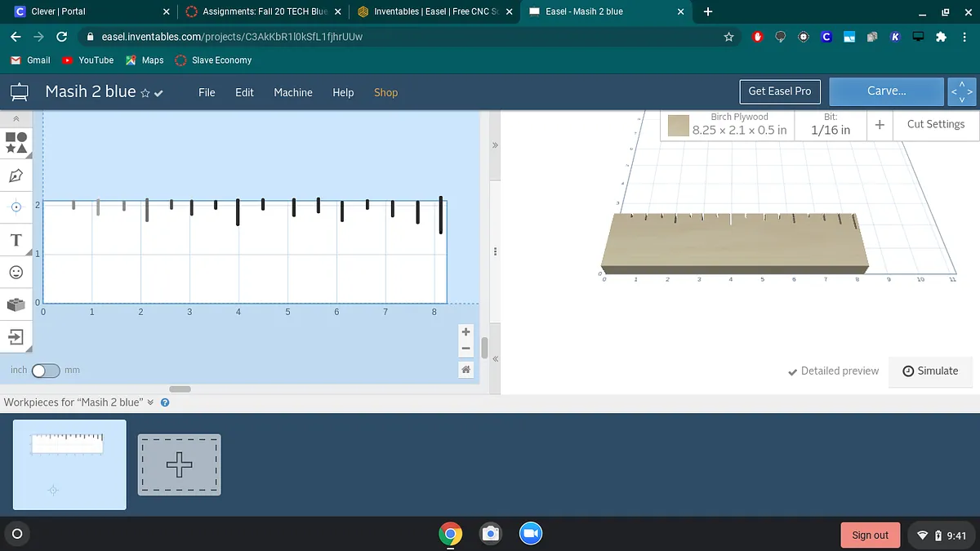This screenshot has width=980, height=551.
Task: Click the Import icon in sidebar
Action: tap(16, 336)
